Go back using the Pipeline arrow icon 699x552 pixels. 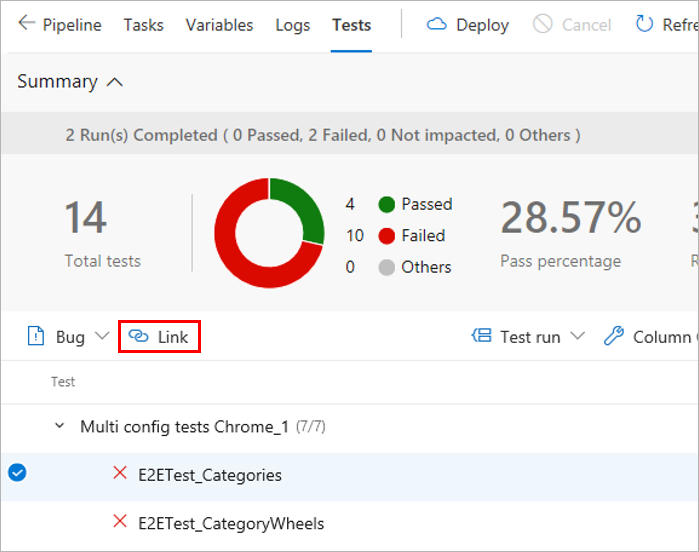[26, 23]
